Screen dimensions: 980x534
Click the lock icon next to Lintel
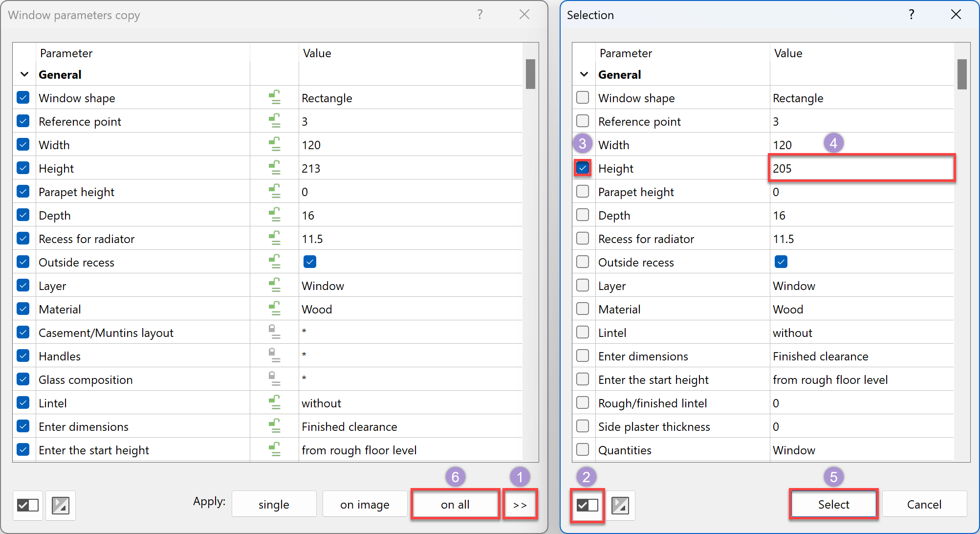point(274,402)
